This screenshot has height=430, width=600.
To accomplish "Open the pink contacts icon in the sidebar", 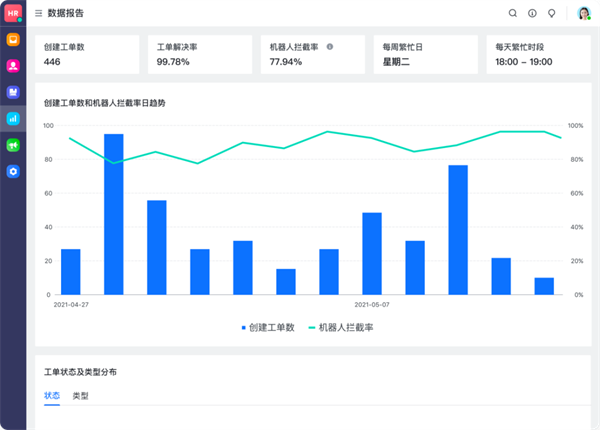I will click(13, 66).
